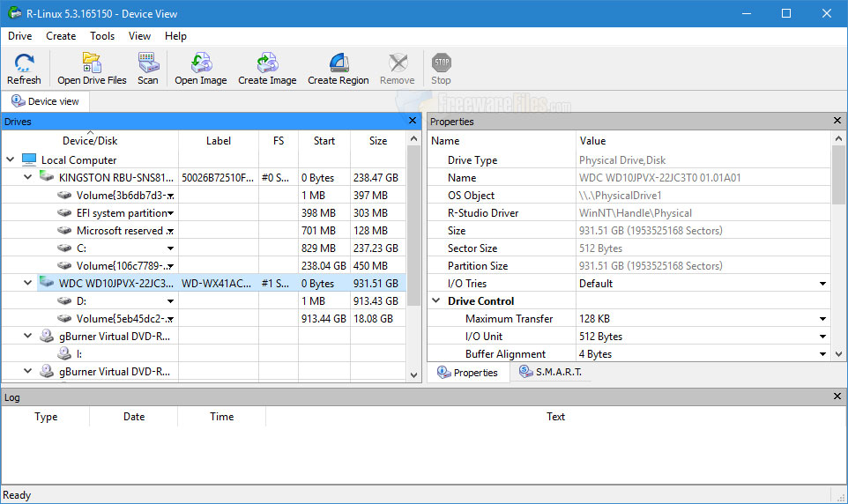Collapse first gBurner Virtual DVD-R node above I:
This screenshot has height=504, width=848.
27,336
